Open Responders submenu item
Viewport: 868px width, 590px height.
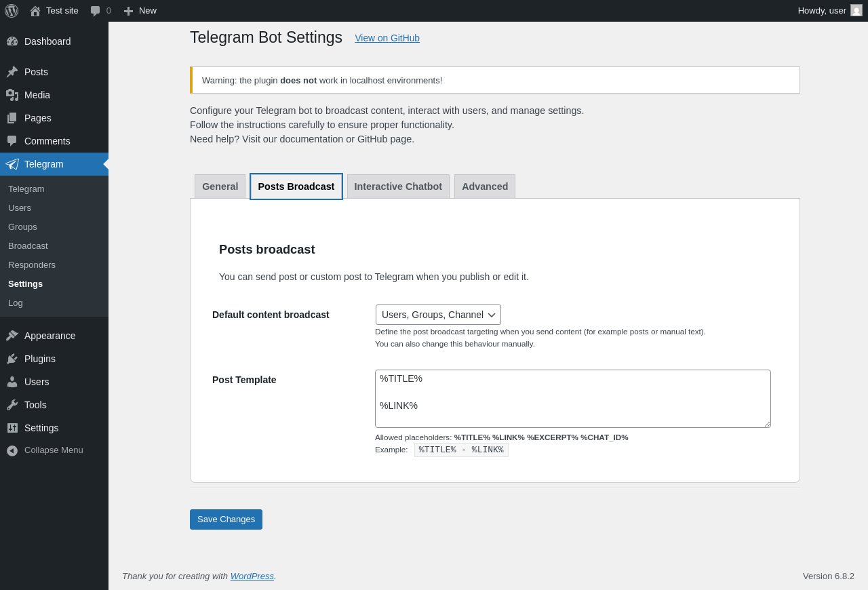(x=32, y=264)
